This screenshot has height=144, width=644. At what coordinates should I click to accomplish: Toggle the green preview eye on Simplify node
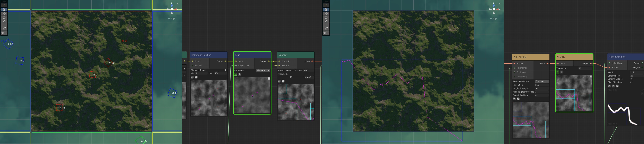pos(557,72)
